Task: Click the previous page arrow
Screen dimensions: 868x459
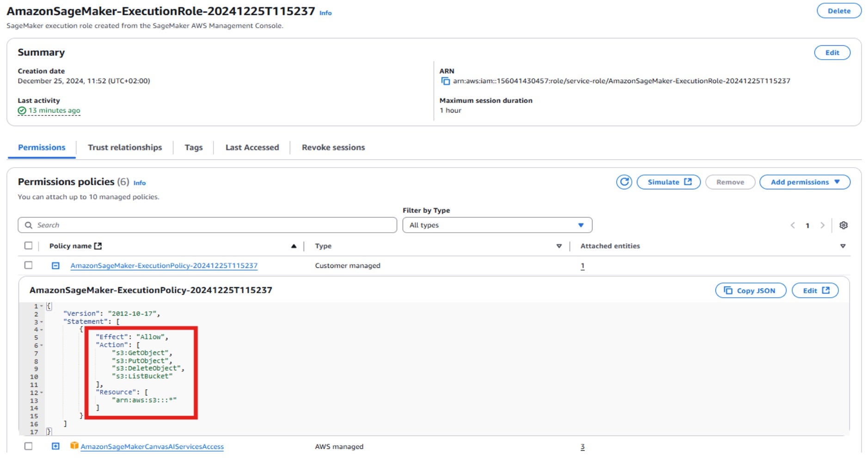Action: coord(793,225)
